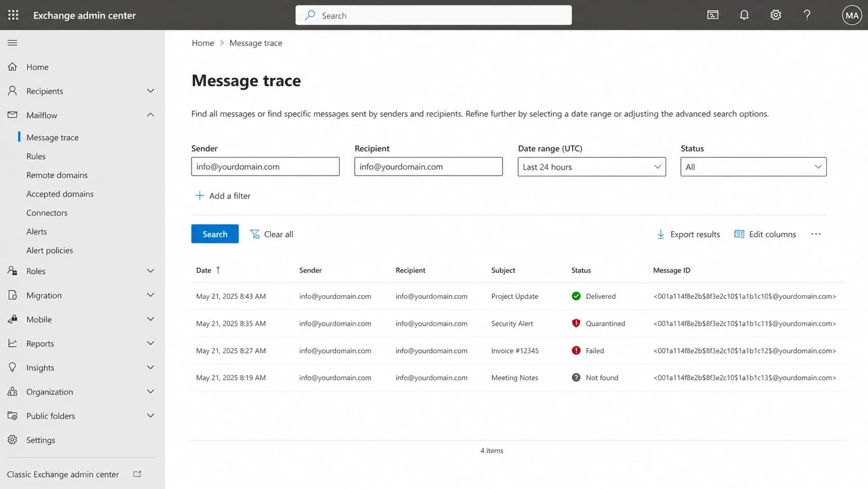Expand the Migration section chevron
868x489 pixels.
click(151, 295)
